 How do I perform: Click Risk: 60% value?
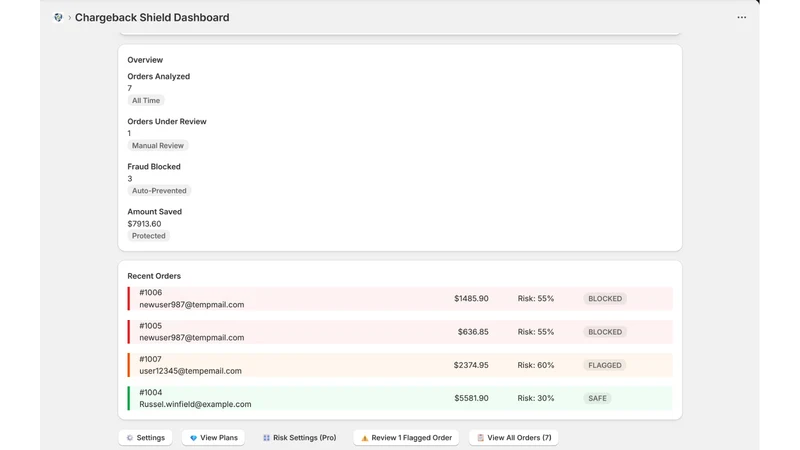click(x=536, y=365)
